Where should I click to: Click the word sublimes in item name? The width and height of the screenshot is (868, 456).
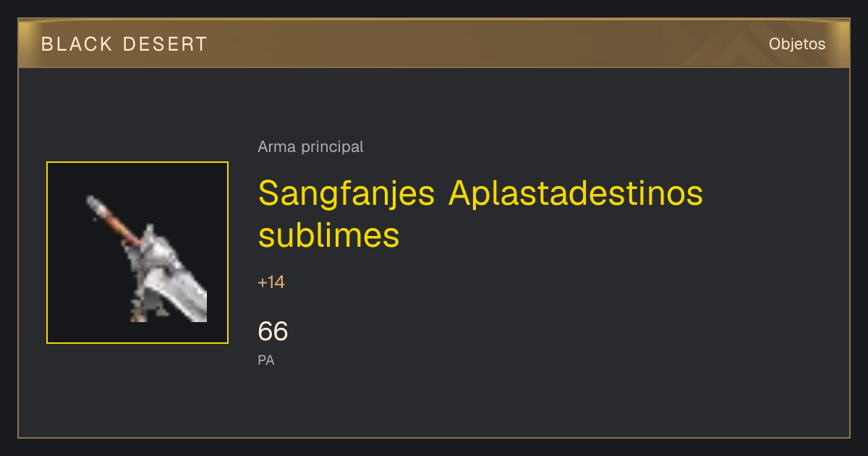click(x=329, y=235)
